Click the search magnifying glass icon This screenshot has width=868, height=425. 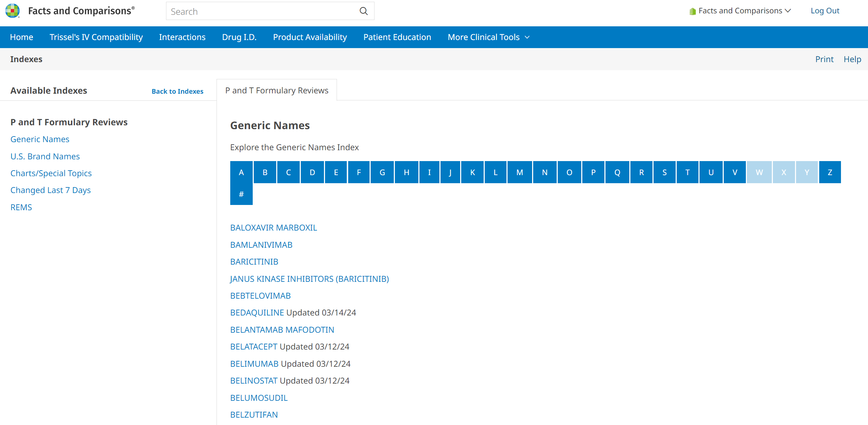[x=364, y=11]
